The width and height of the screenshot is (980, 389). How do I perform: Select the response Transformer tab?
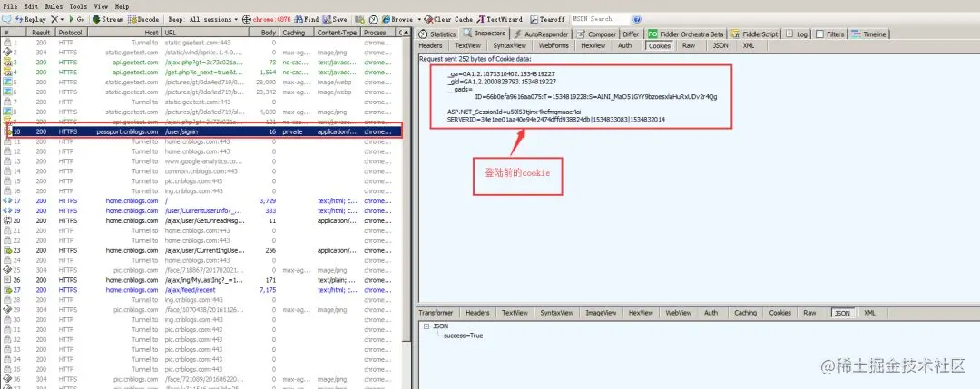point(436,313)
